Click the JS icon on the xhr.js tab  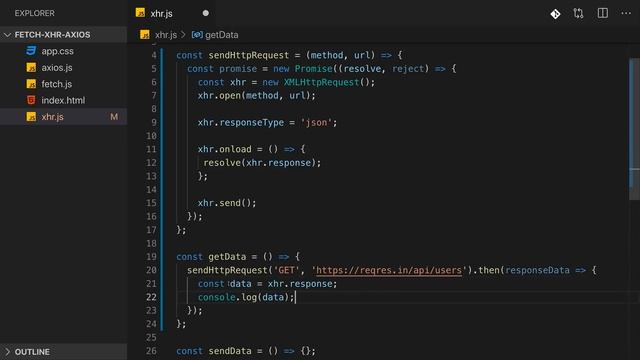(x=140, y=13)
